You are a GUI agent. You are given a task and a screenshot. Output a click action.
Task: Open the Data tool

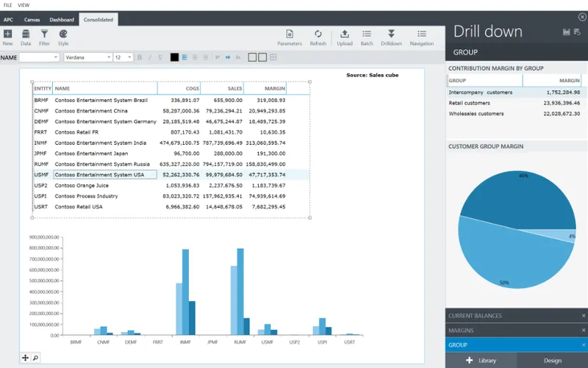(x=26, y=37)
